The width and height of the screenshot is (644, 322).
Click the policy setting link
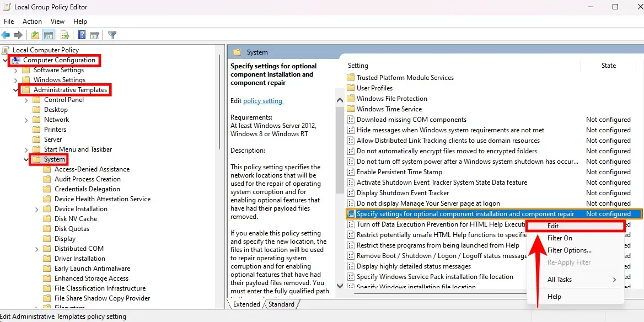[264, 100]
